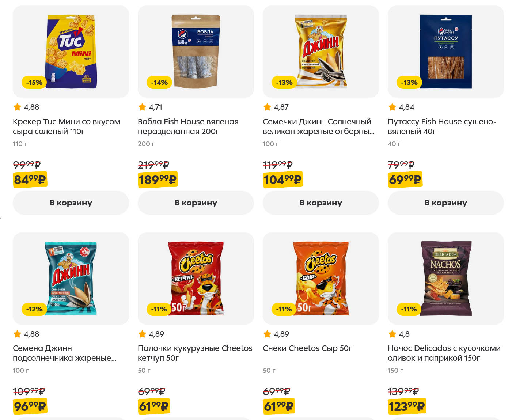The image size is (512, 420).
Task: Open the Начос Delicados product title
Action: point(444,353)
